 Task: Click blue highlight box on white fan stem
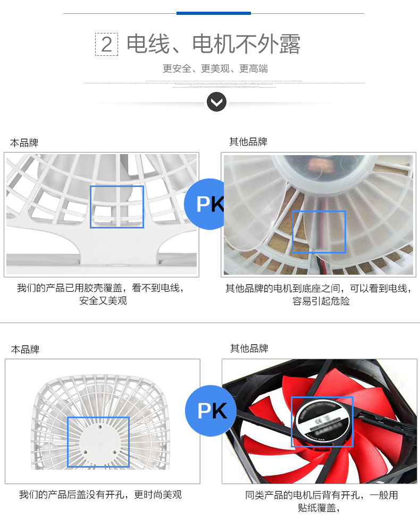[117, 207]
